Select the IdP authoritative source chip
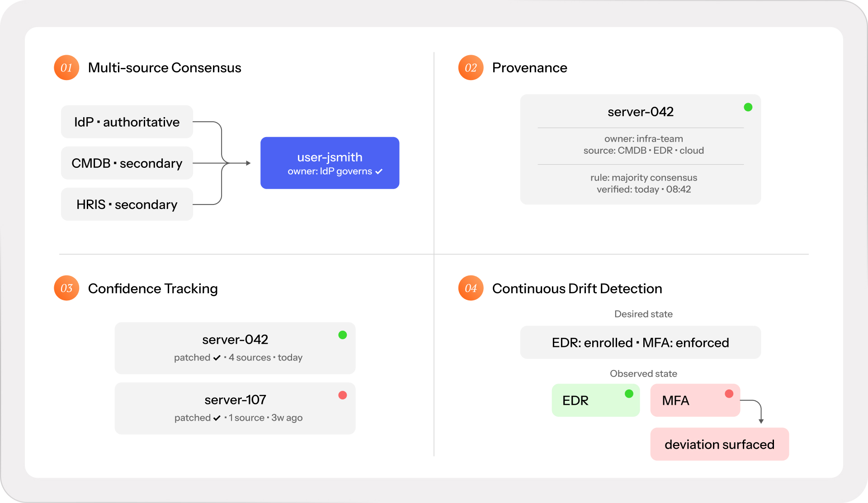The height and width of the screenshot is (503, 868). (x=127, y=122)
